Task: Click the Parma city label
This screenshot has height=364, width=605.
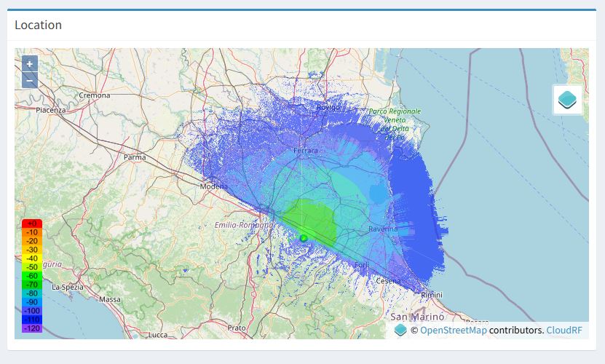Action: pos(135,157)
